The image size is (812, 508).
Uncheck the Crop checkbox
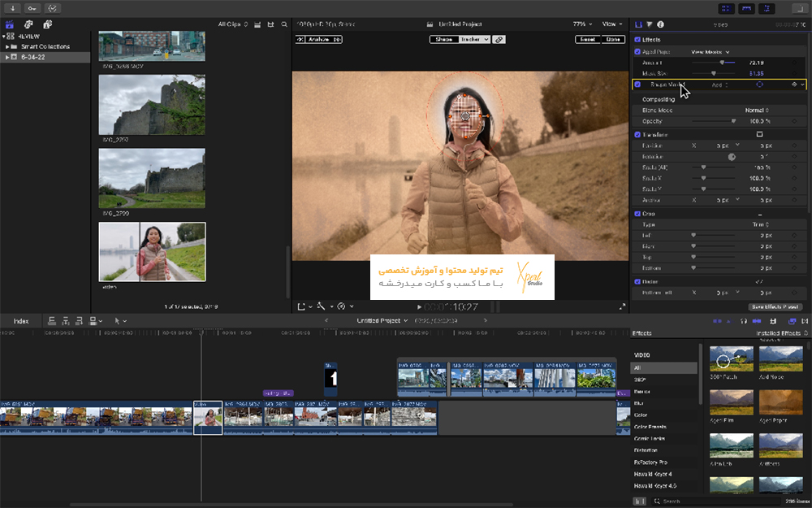637,214
